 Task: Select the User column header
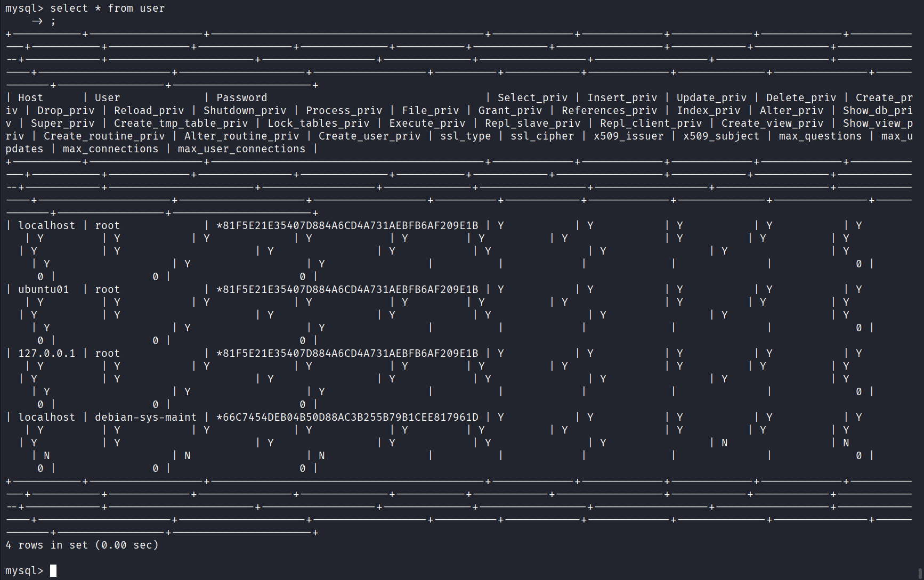coord(107,97)
